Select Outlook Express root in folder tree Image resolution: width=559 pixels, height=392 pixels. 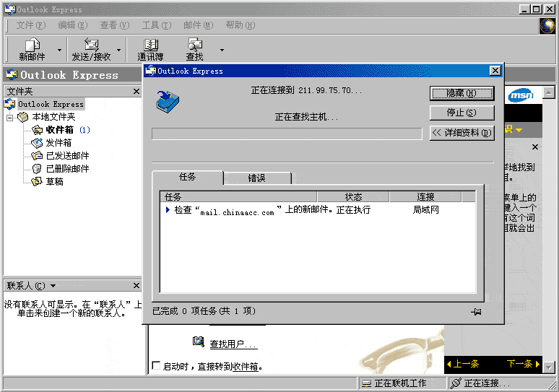point(51,104)
